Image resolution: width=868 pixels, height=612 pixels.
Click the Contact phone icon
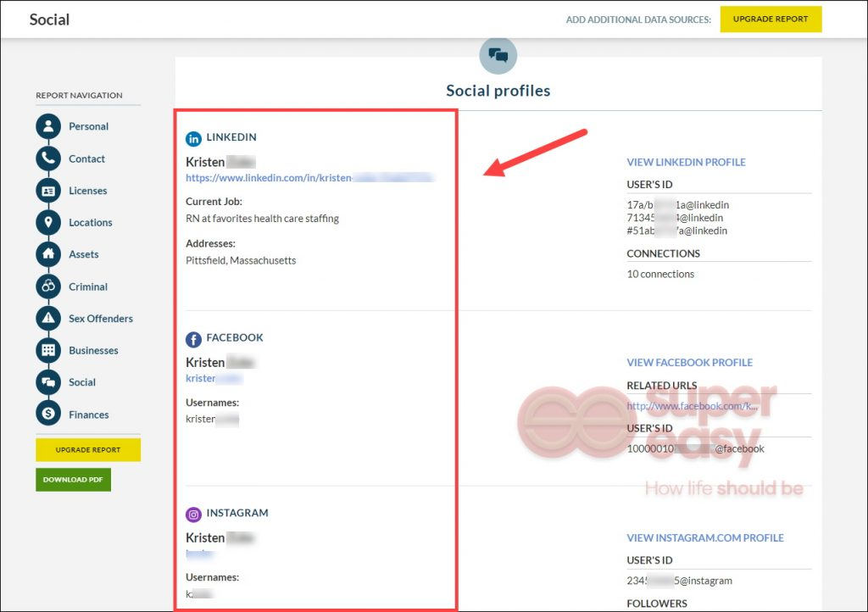(x=48, y=159)
